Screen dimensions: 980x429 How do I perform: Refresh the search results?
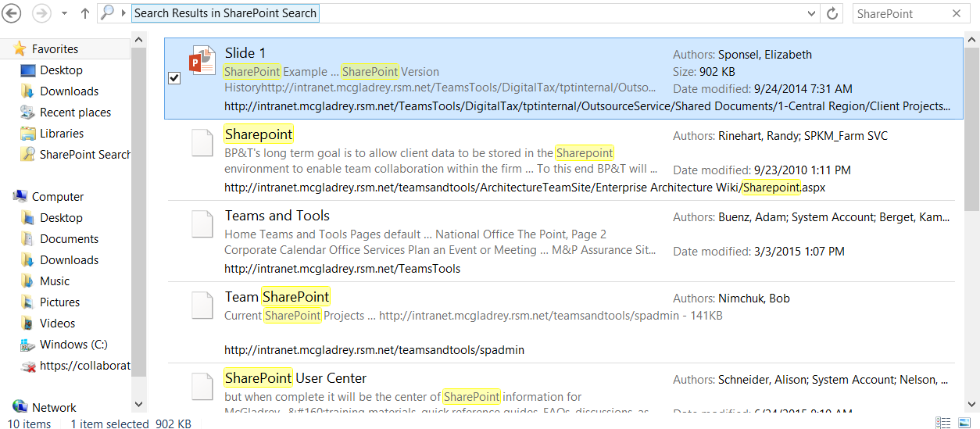pos(833,13)
